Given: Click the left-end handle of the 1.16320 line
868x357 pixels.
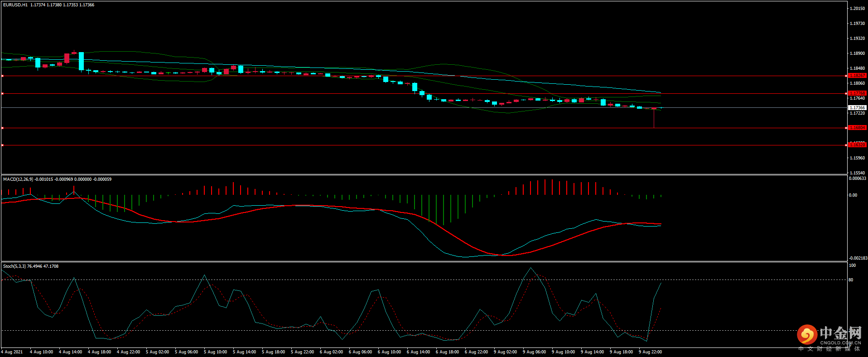Looking at the screenshot, I should coord(3,145).
